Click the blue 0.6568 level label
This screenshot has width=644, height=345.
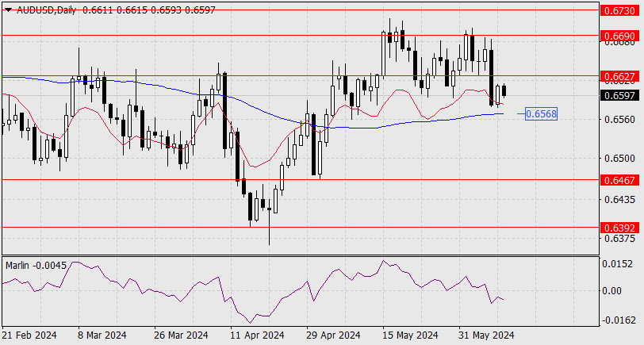pos(542,113)
